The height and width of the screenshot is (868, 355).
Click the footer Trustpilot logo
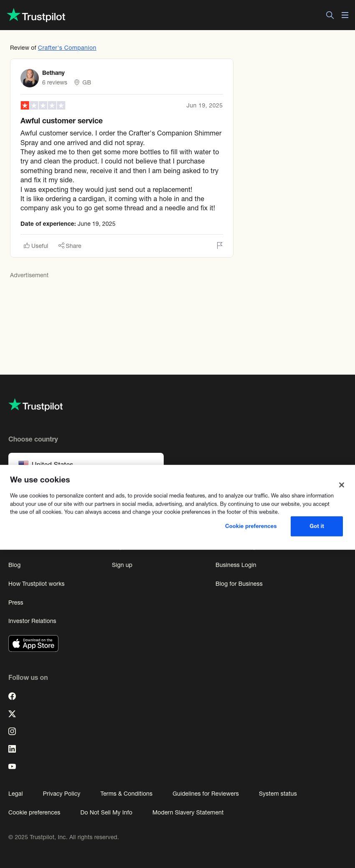coord(36,405)
